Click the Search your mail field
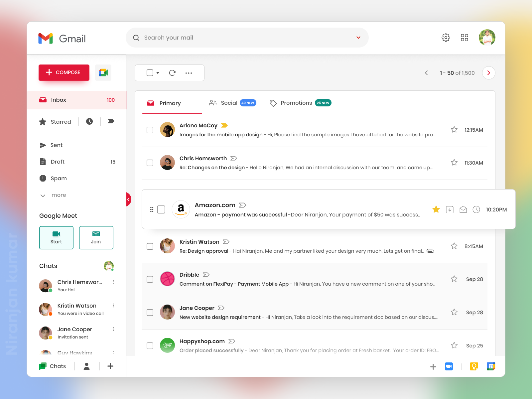The width and height of the screenshot is (532, 399). 247,38
